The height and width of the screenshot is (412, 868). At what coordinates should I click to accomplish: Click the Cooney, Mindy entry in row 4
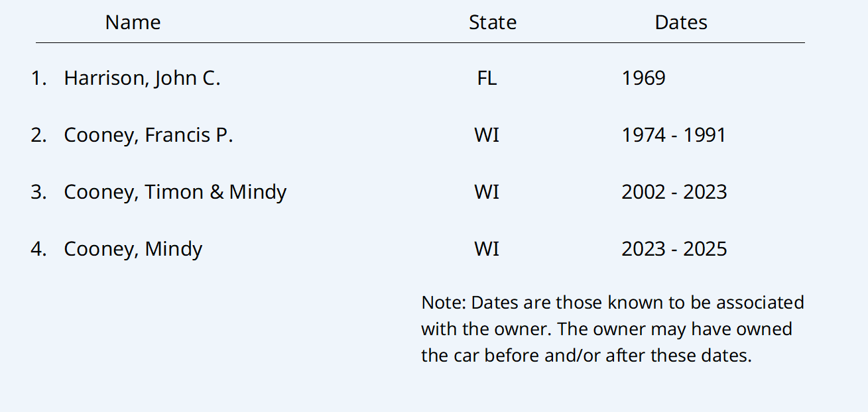point(133,249)
